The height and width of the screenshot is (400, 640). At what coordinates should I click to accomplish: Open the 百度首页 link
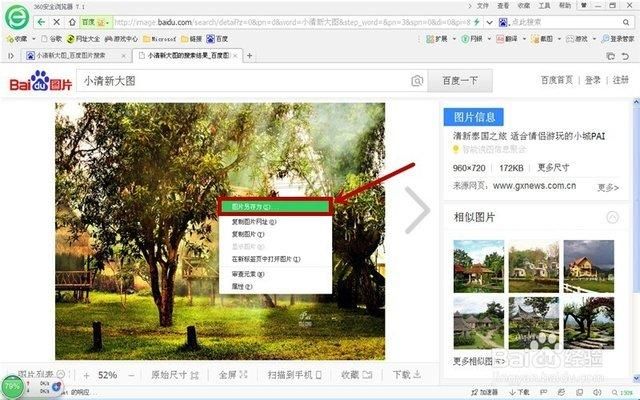(556, 80)
